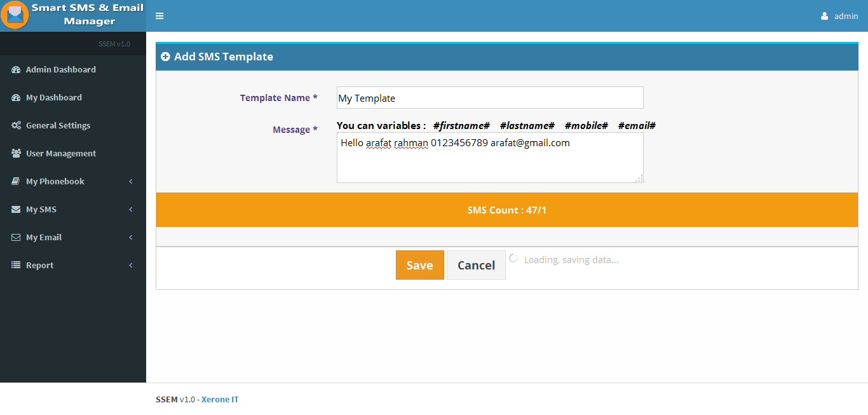Click the #mobile# variable
The width and height of the screenshot is (868, 415).
[587, 125]
